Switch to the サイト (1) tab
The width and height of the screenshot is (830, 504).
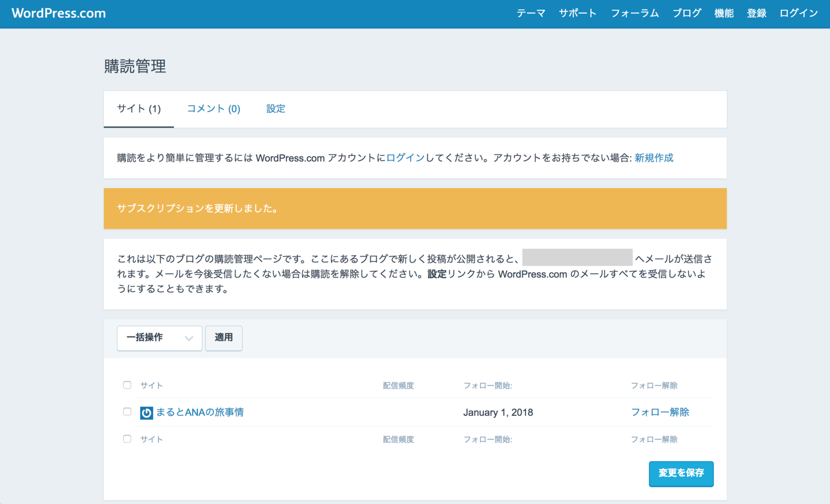pyautogui.click(x=139, y=109)
